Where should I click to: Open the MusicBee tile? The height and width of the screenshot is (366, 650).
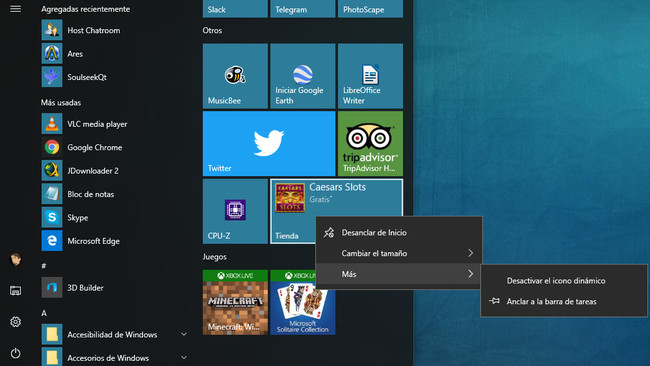235,76
